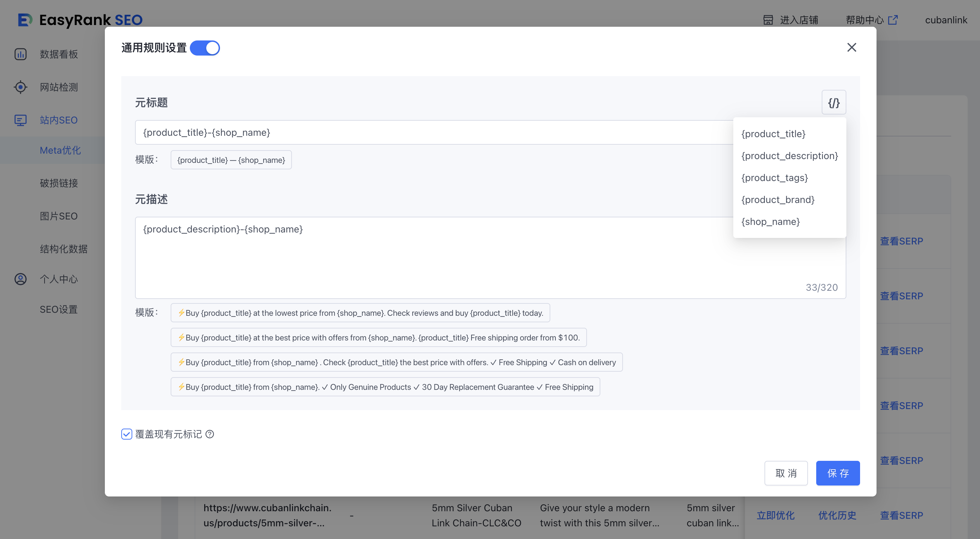Toggle the 通用规则设置 switch
Screen dimensions: 980x539
205,48
